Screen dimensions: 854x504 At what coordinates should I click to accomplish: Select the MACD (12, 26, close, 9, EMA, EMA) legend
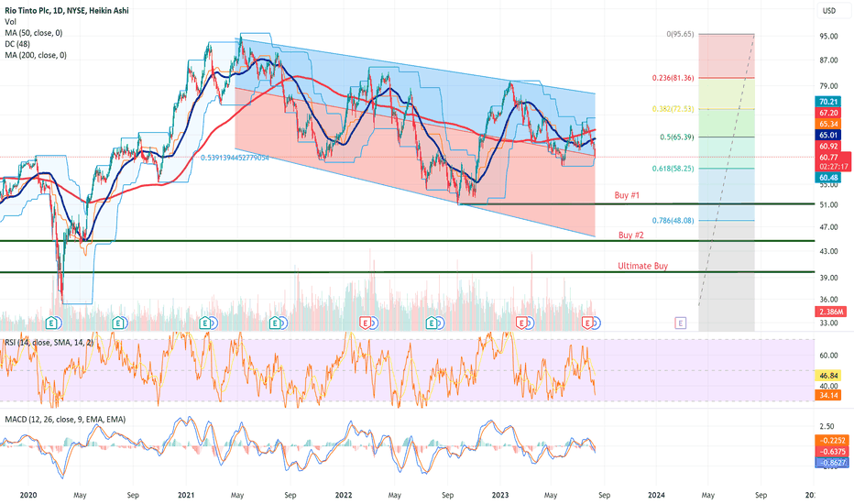[x=65, y=419]
